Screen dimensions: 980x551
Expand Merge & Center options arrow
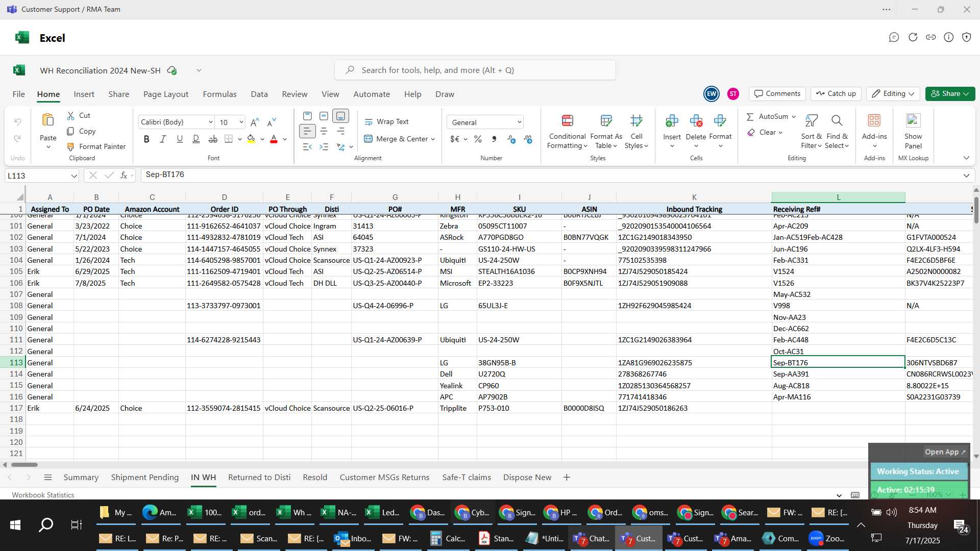click(x=433, y=139)
